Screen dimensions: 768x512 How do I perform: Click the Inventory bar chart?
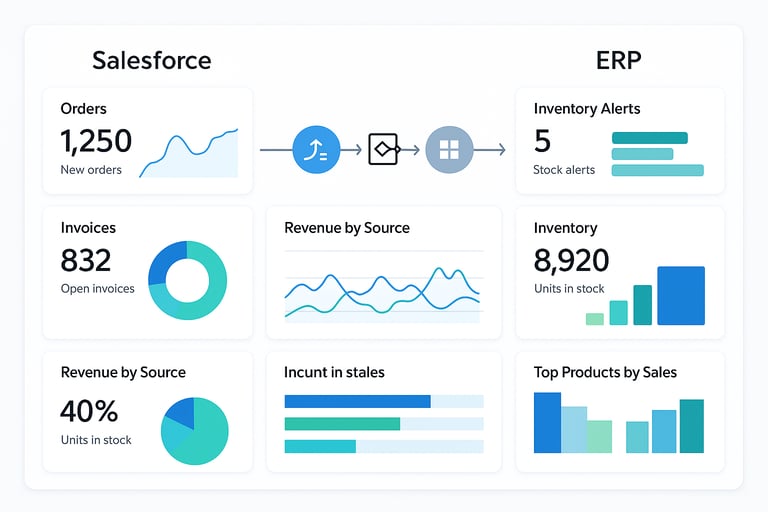[645, 295]
